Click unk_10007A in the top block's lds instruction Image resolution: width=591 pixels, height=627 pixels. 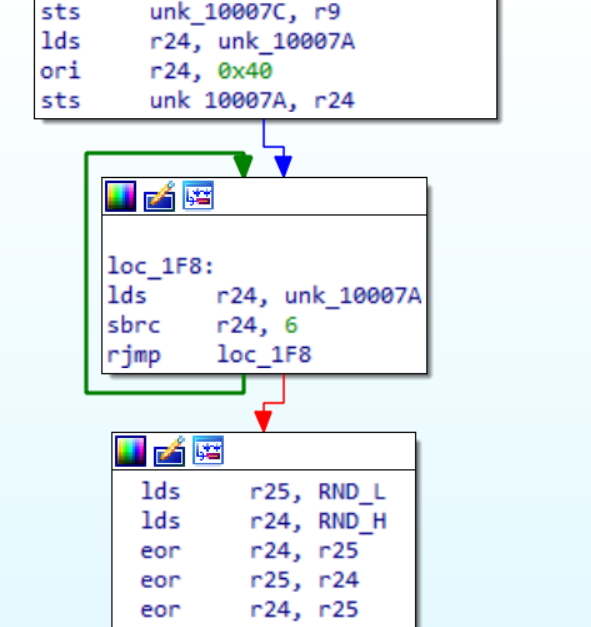point(286,42)
